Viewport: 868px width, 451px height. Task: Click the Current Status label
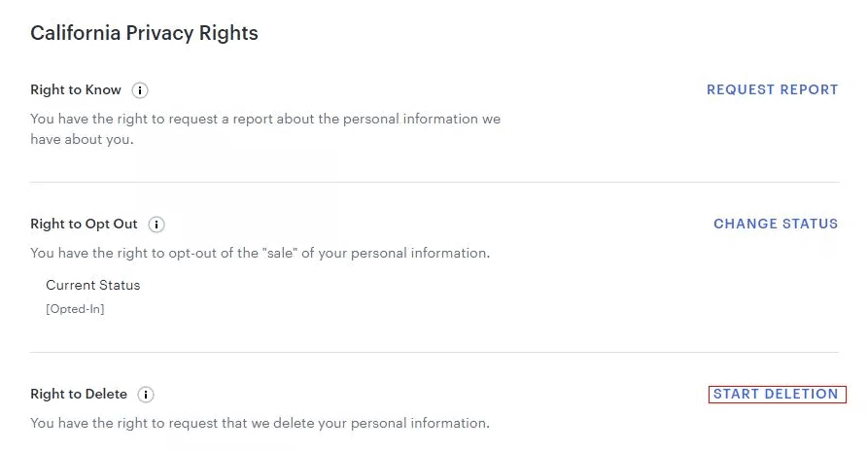pos(92,285)
